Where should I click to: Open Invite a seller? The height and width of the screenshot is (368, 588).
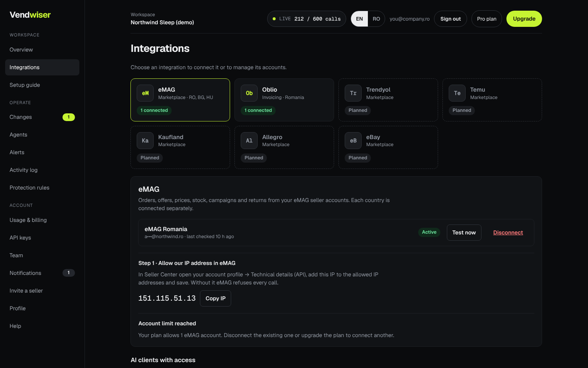(42, 291)
